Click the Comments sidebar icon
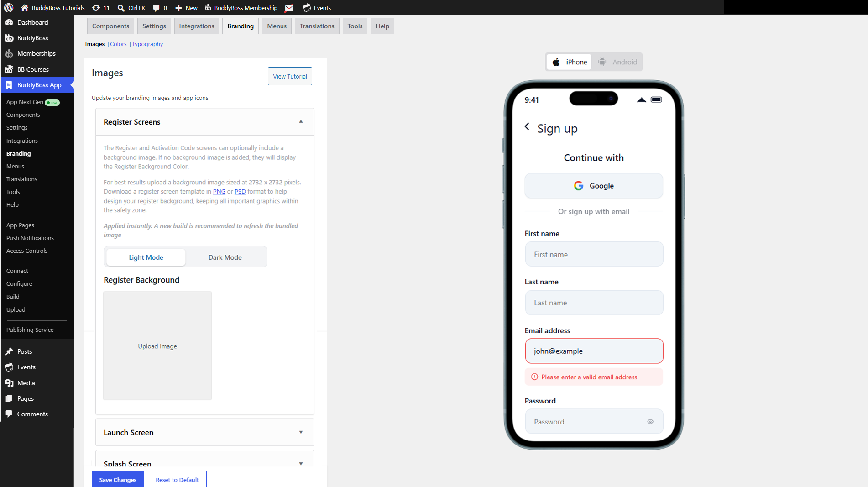This screenshot has height=487, width=868. point(9,414)
